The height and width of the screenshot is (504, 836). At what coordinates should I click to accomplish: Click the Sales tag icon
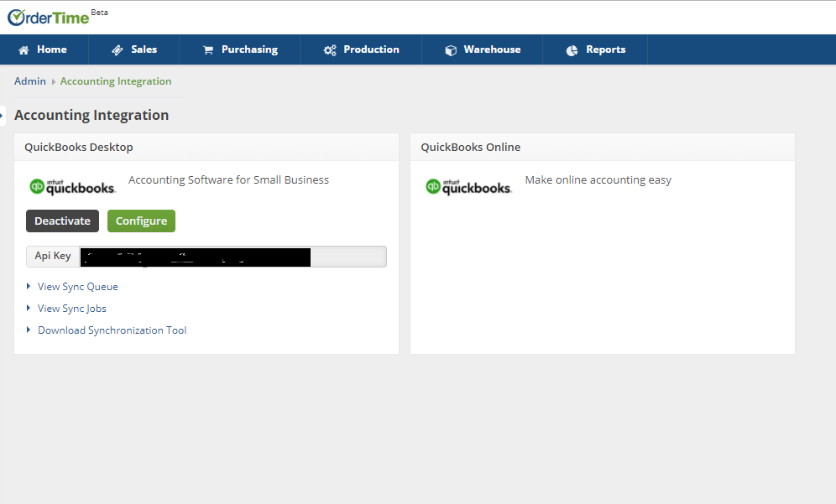pos(118,50)
